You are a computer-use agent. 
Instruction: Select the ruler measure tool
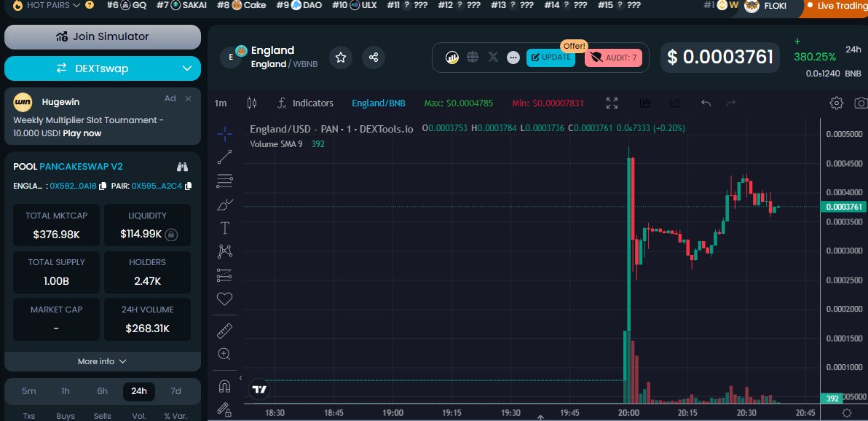point(224,331)
